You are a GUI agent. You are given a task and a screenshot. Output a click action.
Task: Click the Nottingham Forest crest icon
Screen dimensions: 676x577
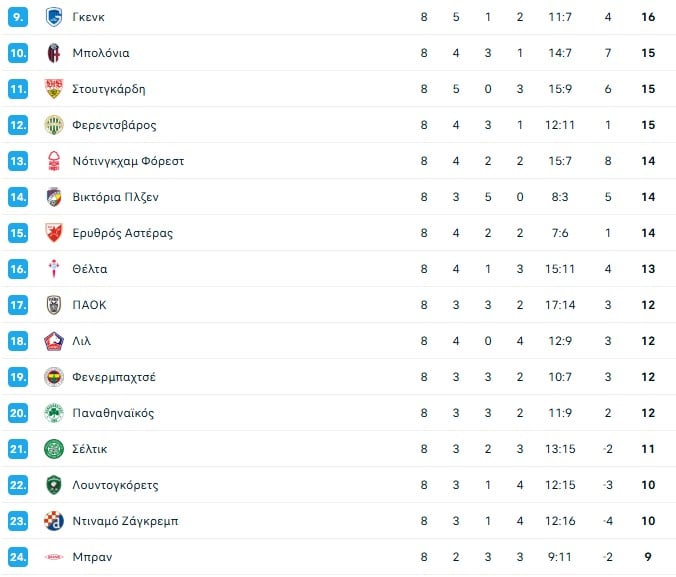[54, 161]
